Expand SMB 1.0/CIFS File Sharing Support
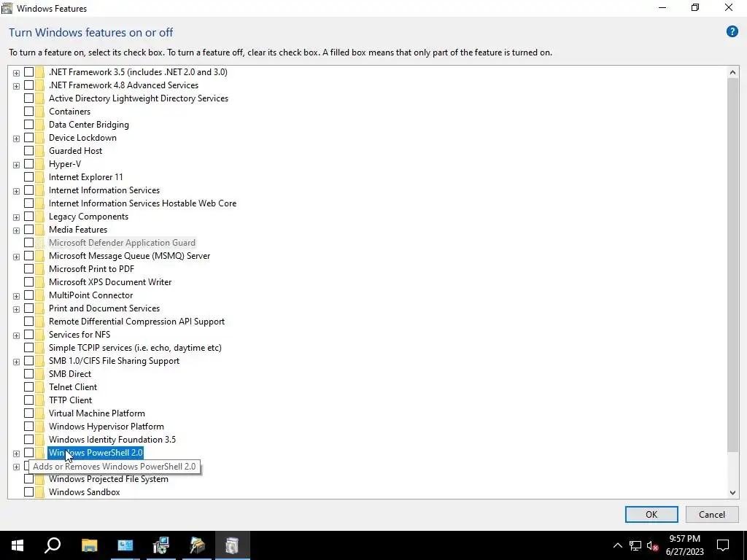Screen dimensions: 747x560 [x=16, y=362]
